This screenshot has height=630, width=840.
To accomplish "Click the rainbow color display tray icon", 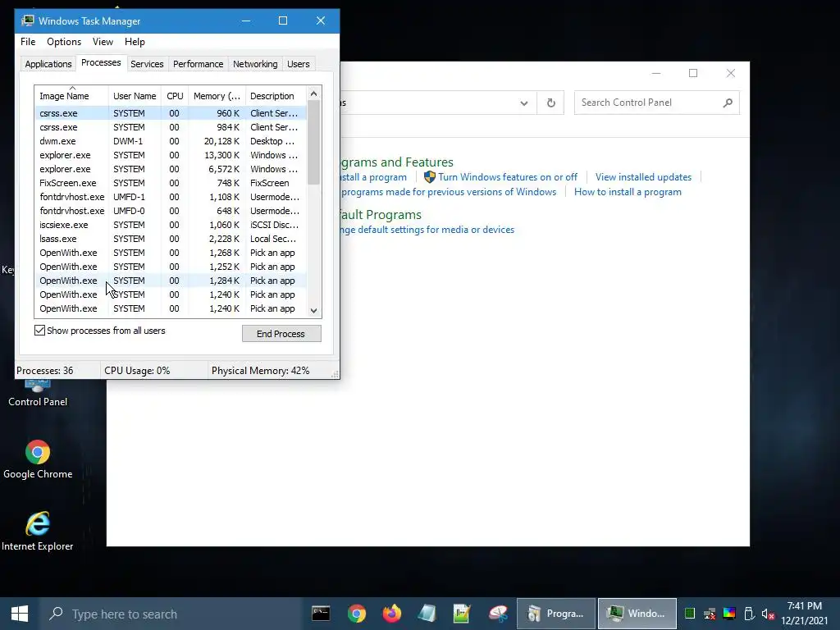I will 729,614.
